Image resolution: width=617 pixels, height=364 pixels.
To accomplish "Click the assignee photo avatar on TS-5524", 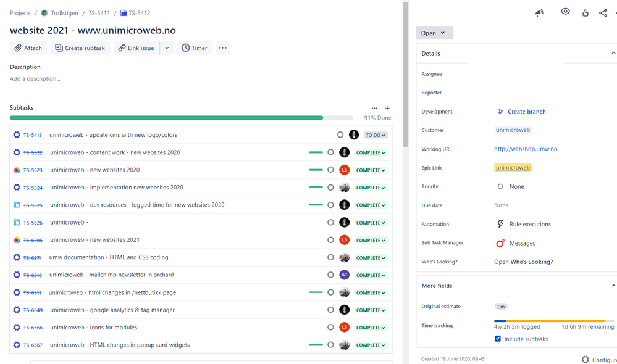I will tap(344, 188).
